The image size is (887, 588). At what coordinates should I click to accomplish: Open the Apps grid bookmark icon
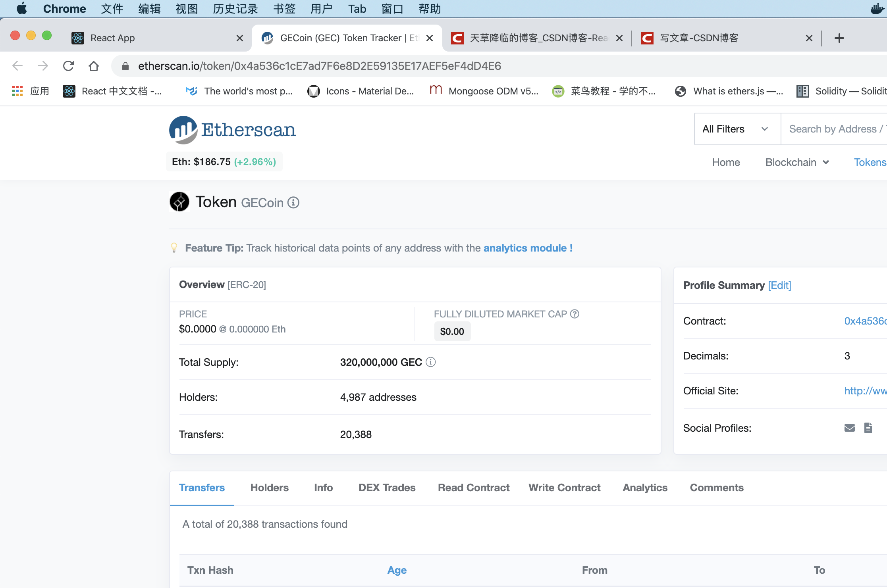point(17,91)
